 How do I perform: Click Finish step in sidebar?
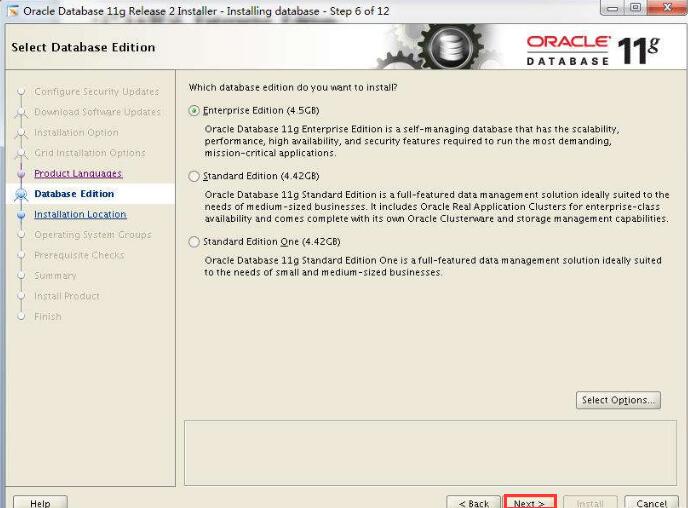48,316
